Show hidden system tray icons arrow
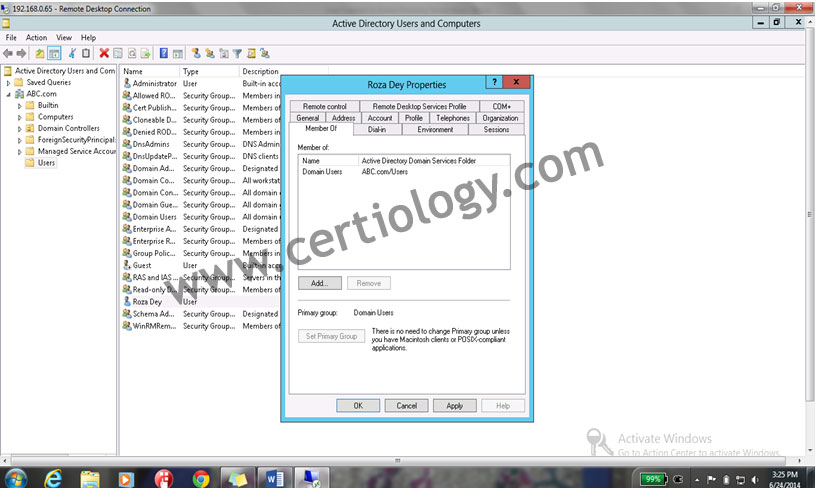Image resolution: width=818 pixels, height=488 pixels. coord(697,479)
